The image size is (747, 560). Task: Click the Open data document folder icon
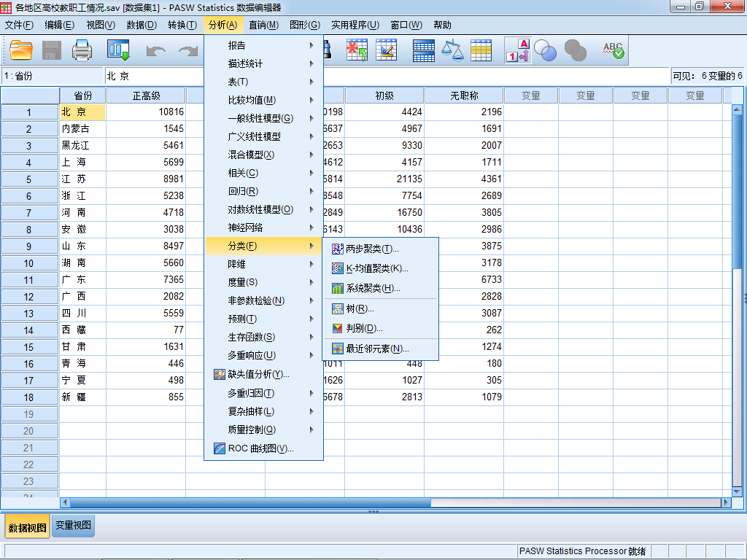click(21, 50)
